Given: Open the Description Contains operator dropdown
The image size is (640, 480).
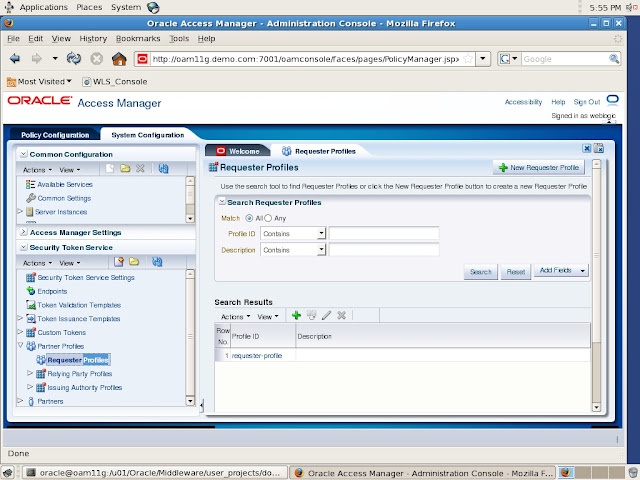Looking at the screenshot, I should 293,250.
